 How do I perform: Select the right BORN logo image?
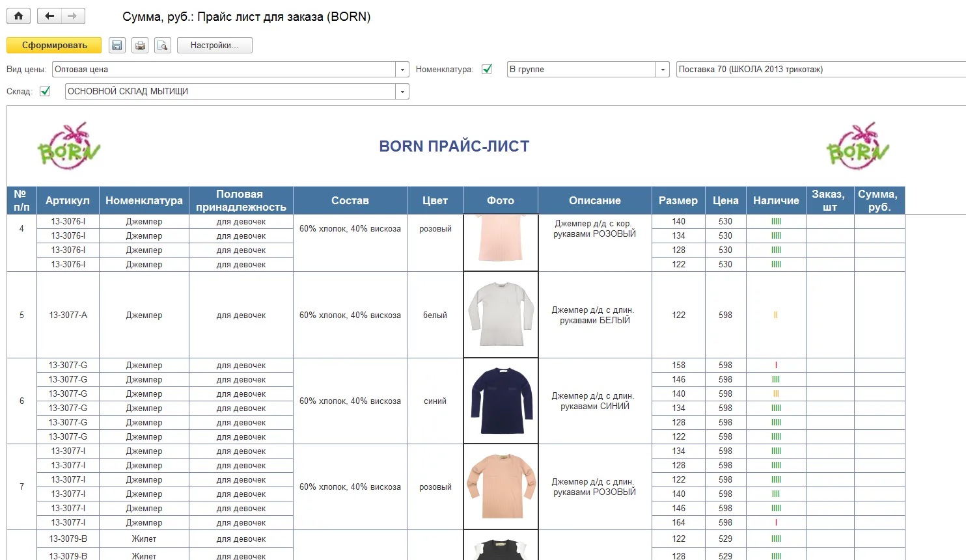[858, 146]
